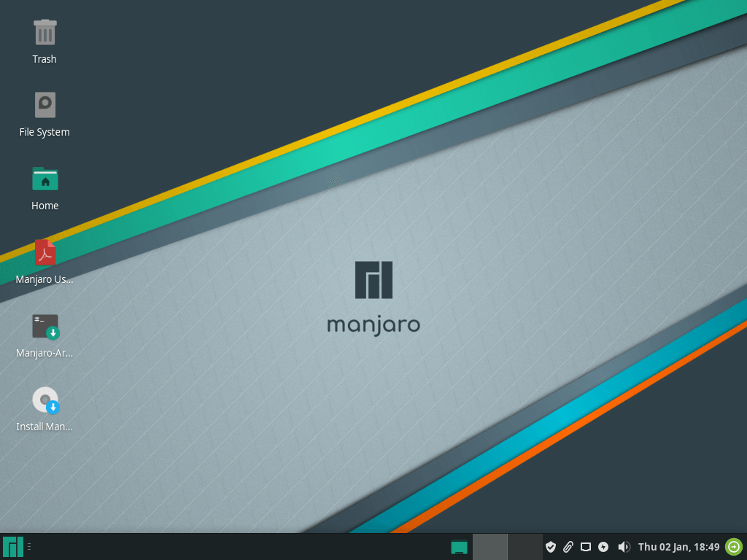Click the shield status tray icon

pyautogui.click(x=552, y=546)
